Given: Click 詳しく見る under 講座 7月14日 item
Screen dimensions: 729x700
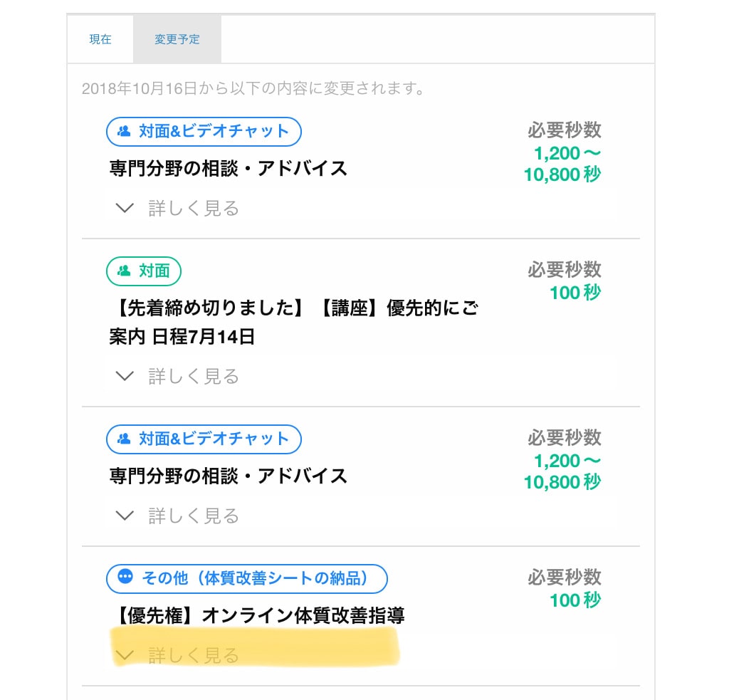Looking at the screenshot, I should pyautogui.click(x=194, y=376).
